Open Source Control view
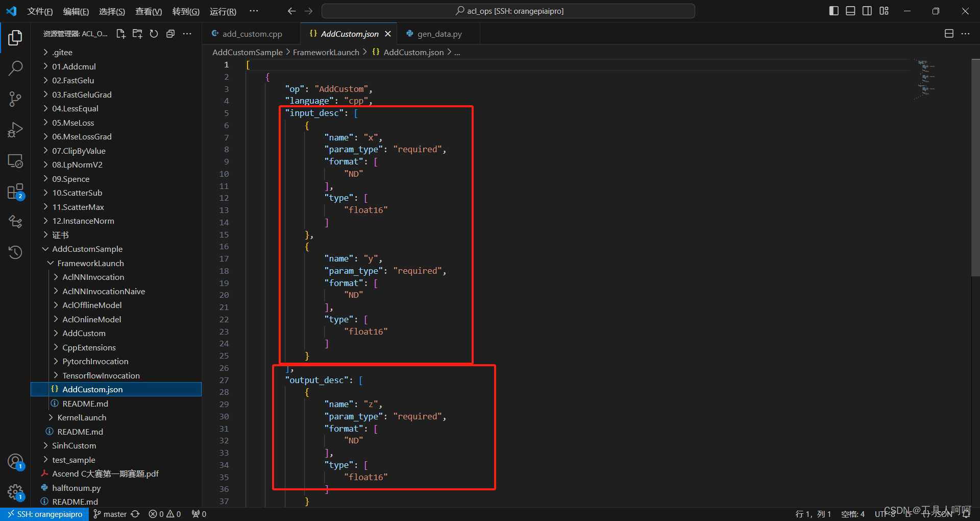Screen dimensions: 980x521 click(15, 99)
